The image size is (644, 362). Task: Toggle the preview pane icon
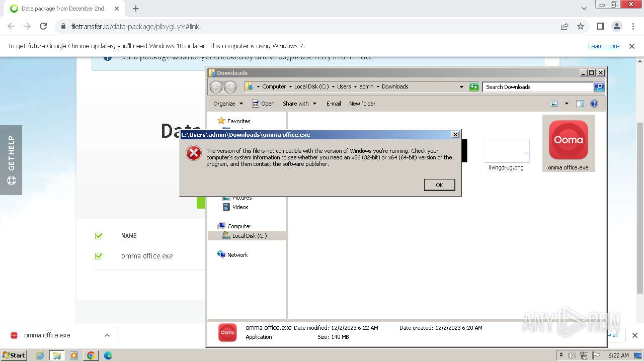580,104
